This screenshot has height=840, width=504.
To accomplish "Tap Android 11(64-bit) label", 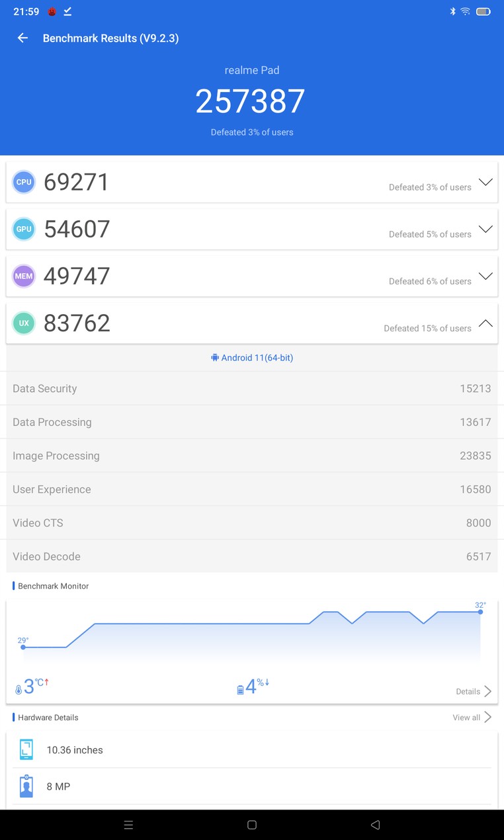I will 257,358.
